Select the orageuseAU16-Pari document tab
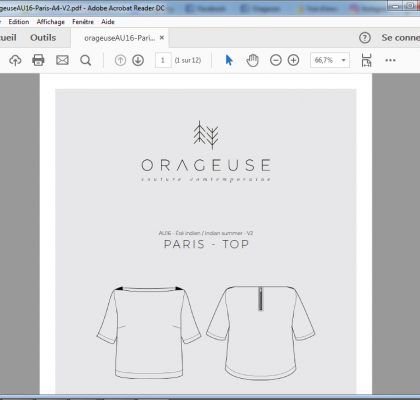 pos(120,38)
